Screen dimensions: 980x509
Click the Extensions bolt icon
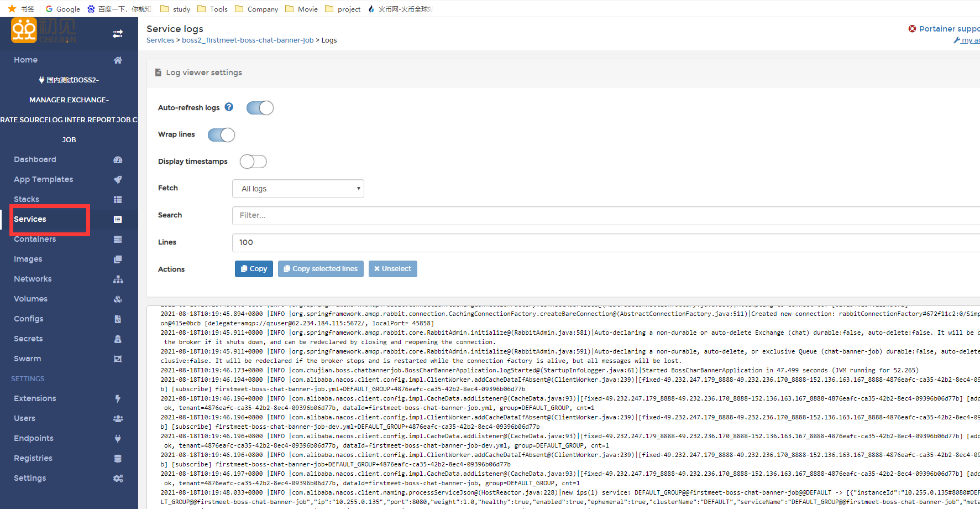(x=118, y=399)
